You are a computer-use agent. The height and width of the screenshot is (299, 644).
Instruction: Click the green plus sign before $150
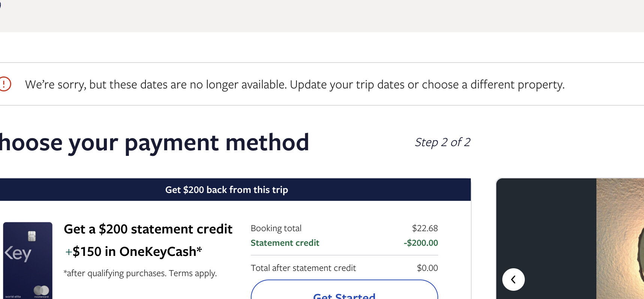(69, 252)
